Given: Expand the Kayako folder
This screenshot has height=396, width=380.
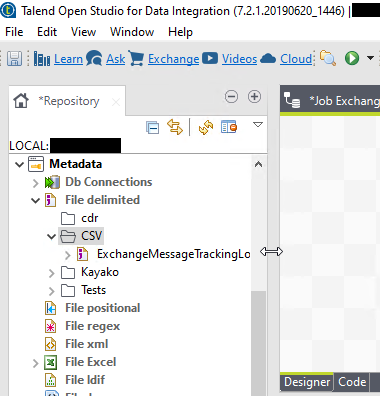Looking at the screenshot, I should pos(51,273).
